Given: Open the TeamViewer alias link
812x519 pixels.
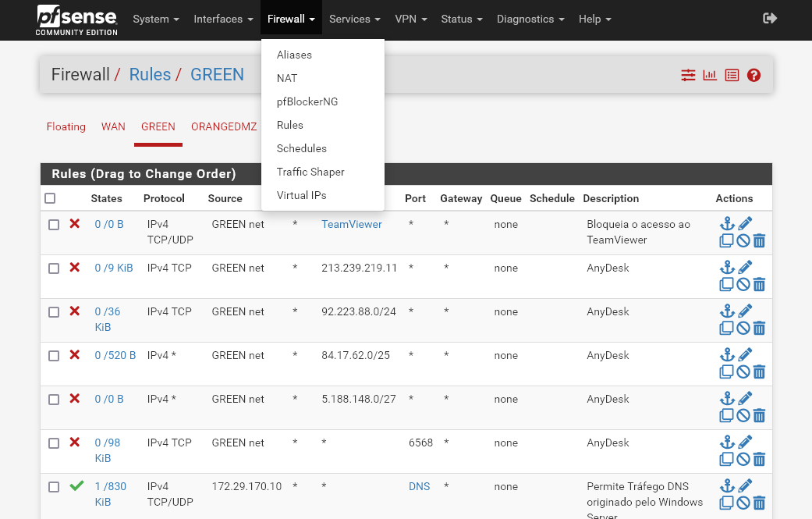Looking at the screenshot, I should pos(351,224).
